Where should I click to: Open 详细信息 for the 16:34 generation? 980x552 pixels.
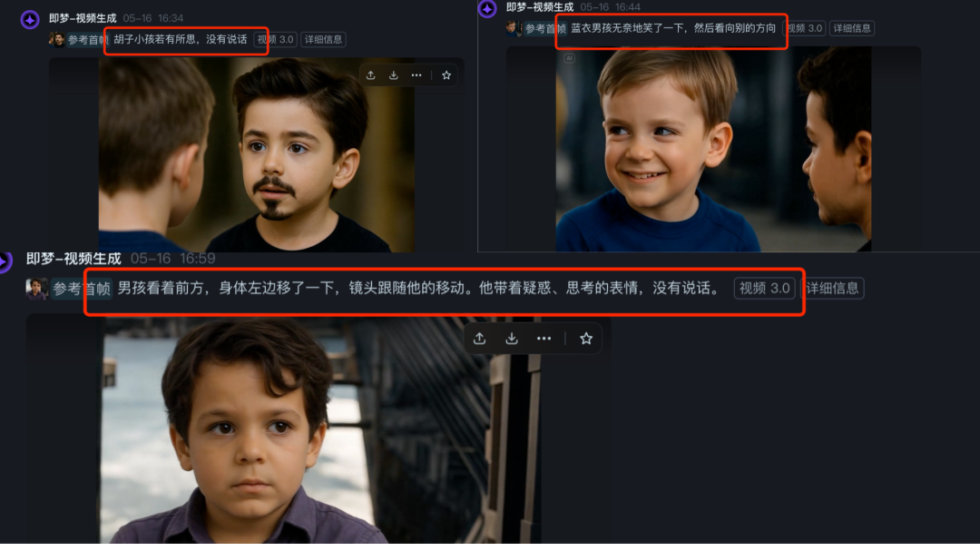[x=323, y=40]
